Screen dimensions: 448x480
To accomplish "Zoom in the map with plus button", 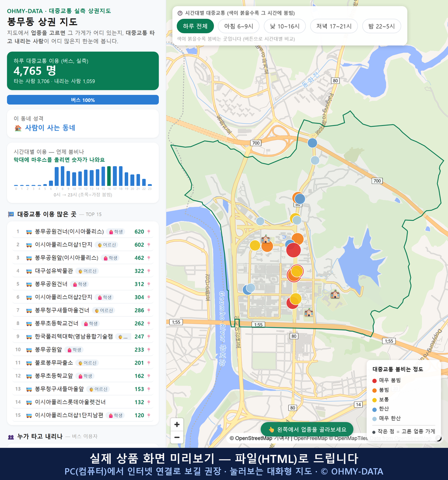I will tap(177, 424).
